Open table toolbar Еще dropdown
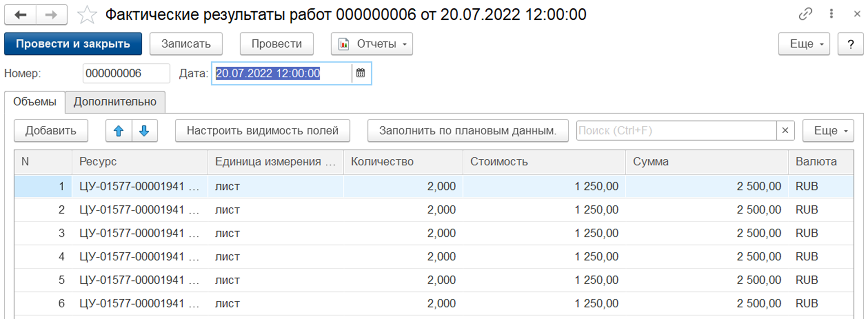This screenshot has height=319, width=868. (x=827, y=131)
